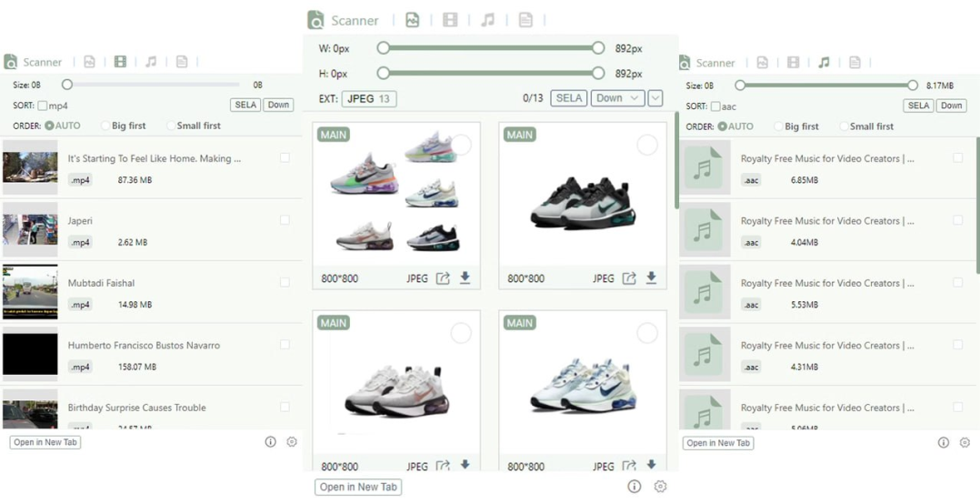
Task: Click the right panel vertical scrollbar
Action: point(977,205)
